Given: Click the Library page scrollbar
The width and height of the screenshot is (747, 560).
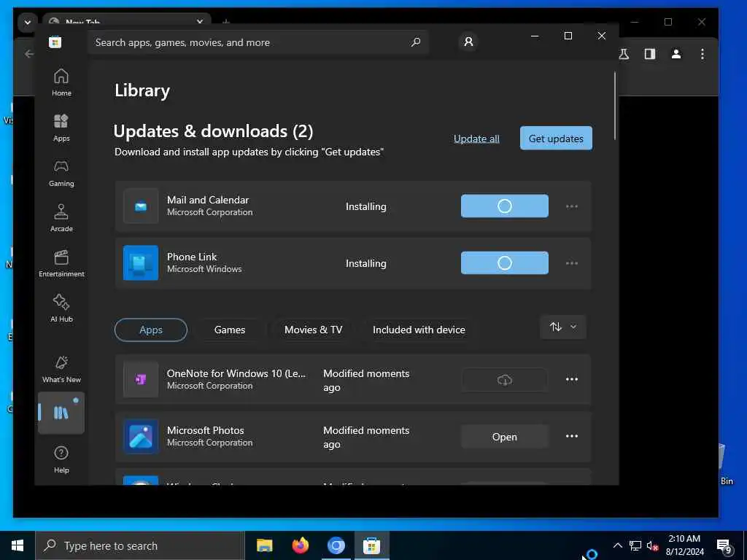Looking at the screenshot, I should (x=615, y=106).
